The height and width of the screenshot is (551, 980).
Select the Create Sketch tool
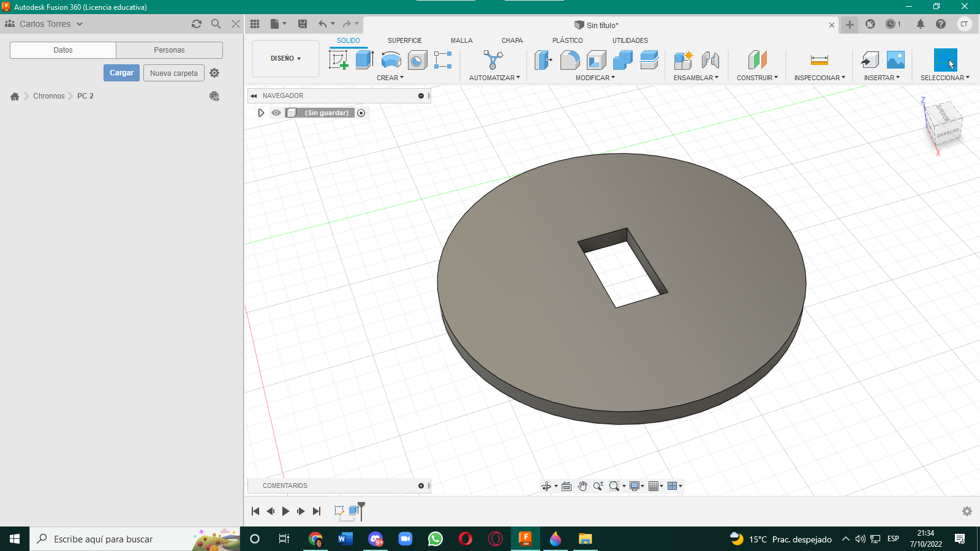coord(339,60)
